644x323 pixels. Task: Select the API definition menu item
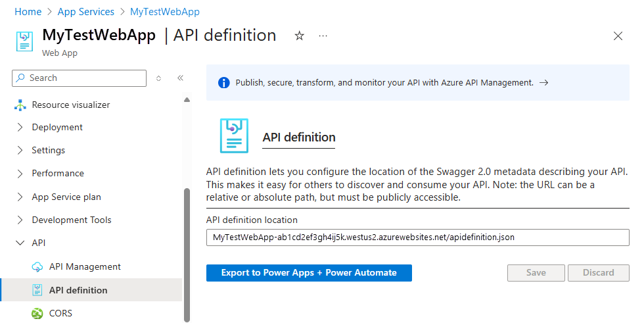[91, 290]
